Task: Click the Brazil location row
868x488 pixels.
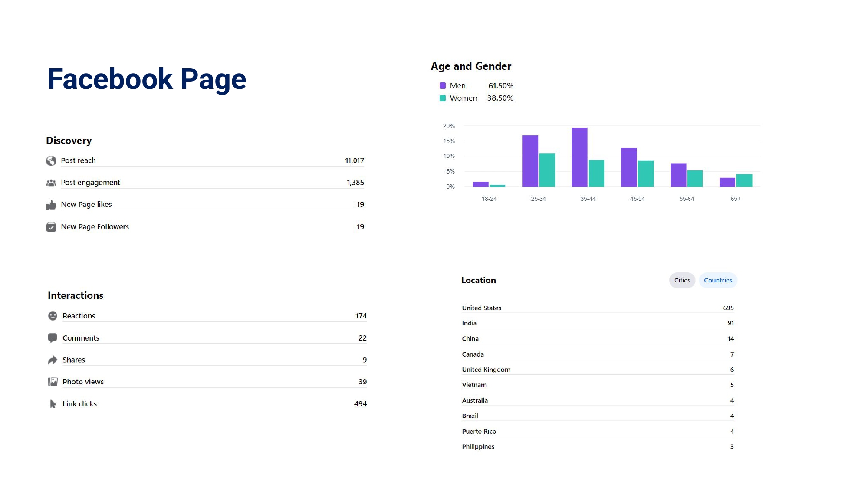Action: coord(598,416)
